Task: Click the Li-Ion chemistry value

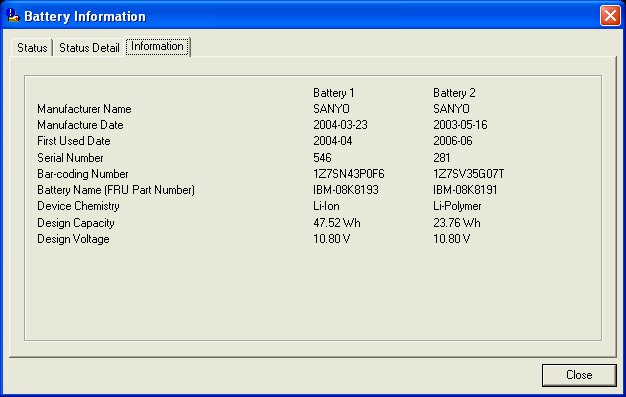Action: pyautogui.click(x=326, y=206)
